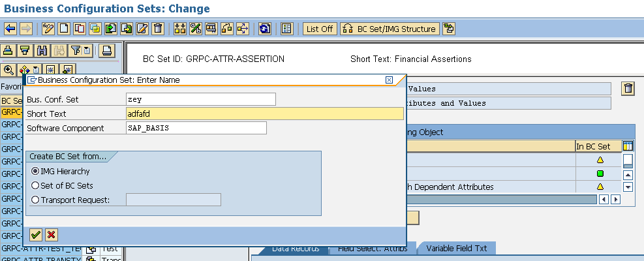Click the percent-sign toolbar icon
Image resolution: width=644 pixels, height=261 pixels.
(x=196, y=29)
